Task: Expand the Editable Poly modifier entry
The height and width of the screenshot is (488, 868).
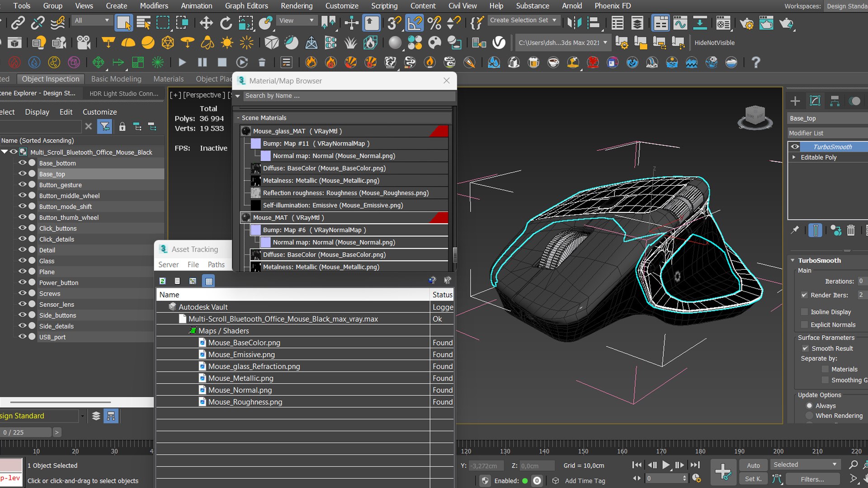Action: (794, 157)
